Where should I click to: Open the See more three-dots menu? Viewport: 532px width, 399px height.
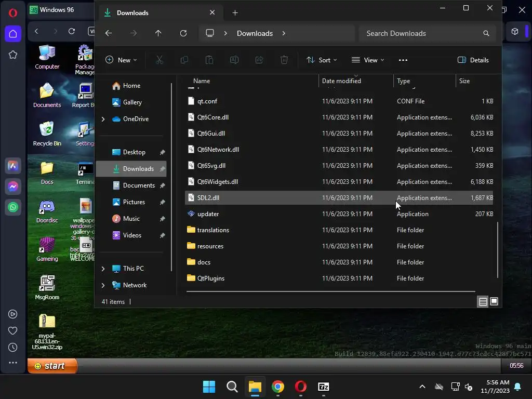click(x=403, y=60)
